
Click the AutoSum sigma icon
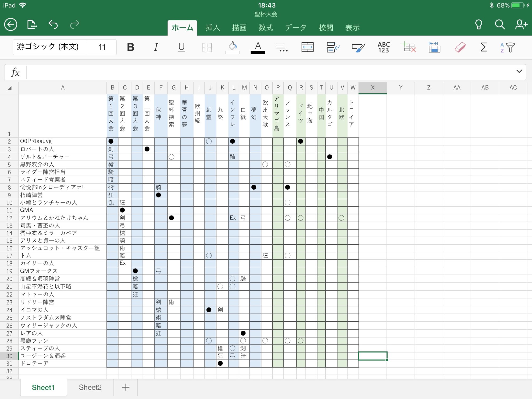[x=484, y=47]
